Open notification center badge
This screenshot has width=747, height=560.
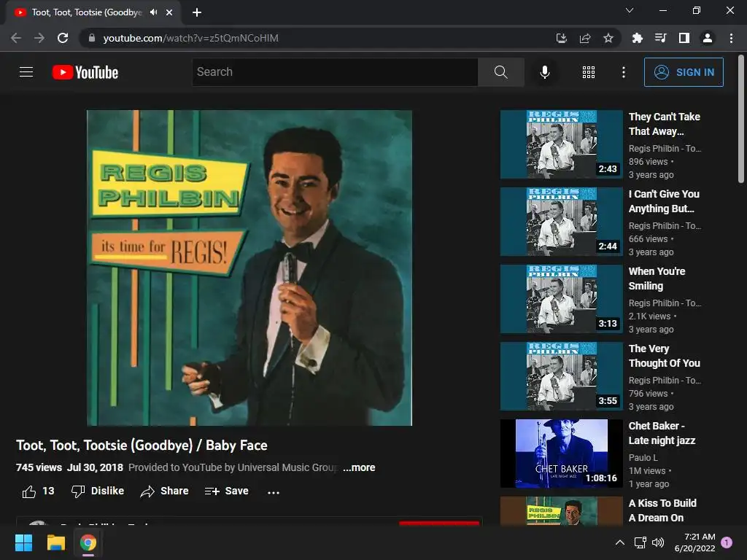(x=727, y=542)
